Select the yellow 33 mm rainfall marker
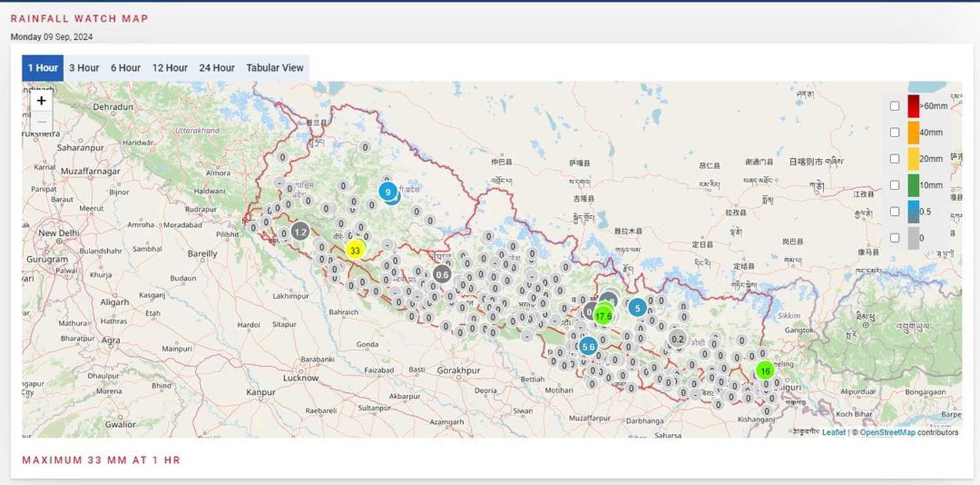This screenshot has height=485, width=980. [356, 250]
